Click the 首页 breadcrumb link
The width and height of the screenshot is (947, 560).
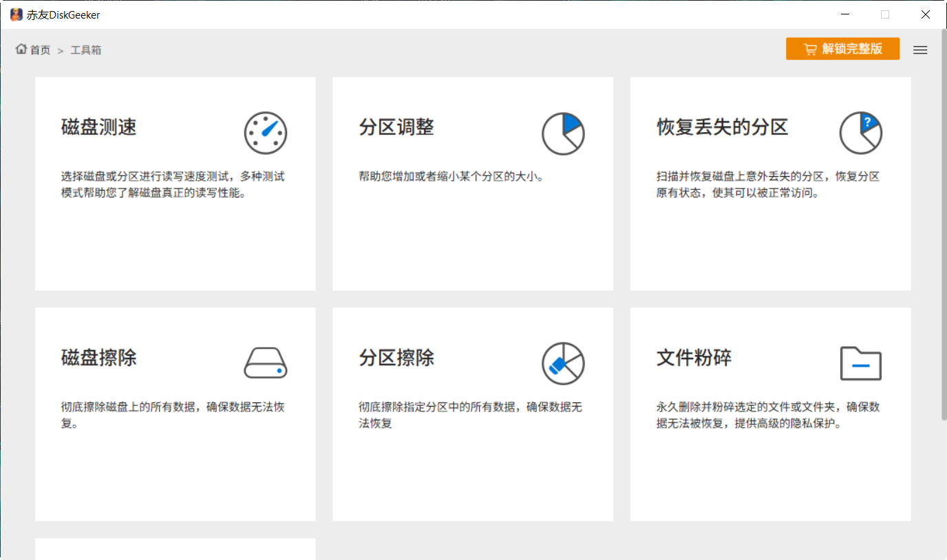click(37, 50)
